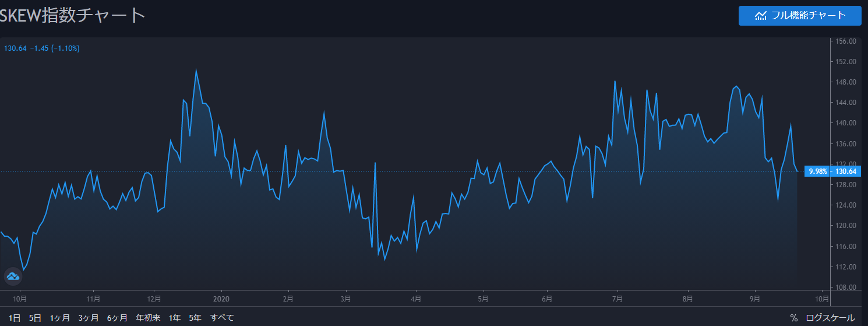Image resolution: width=868 pixels, height=326 pixels.
Task: Click the 2020 label on time axis
Action: point(221,299)
